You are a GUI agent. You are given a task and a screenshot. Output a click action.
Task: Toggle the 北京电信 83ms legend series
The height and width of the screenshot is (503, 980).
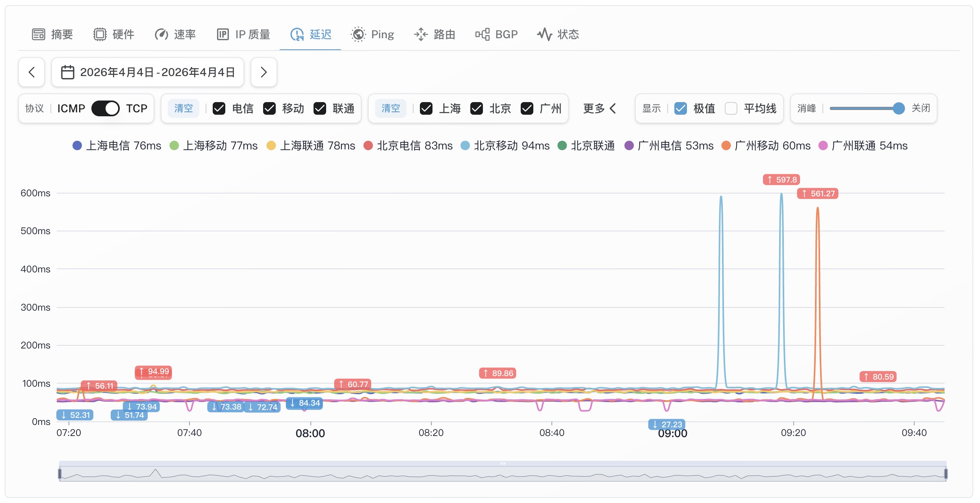coord(408,146)
